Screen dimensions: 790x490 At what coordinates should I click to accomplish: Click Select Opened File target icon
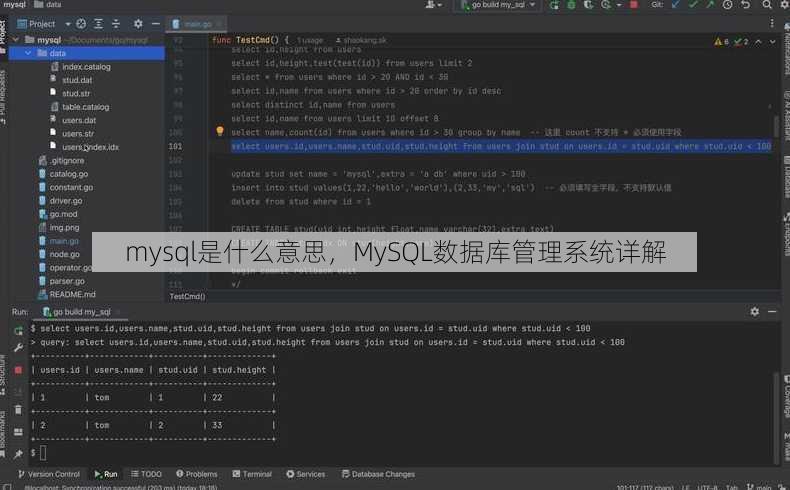pos(81,24)
